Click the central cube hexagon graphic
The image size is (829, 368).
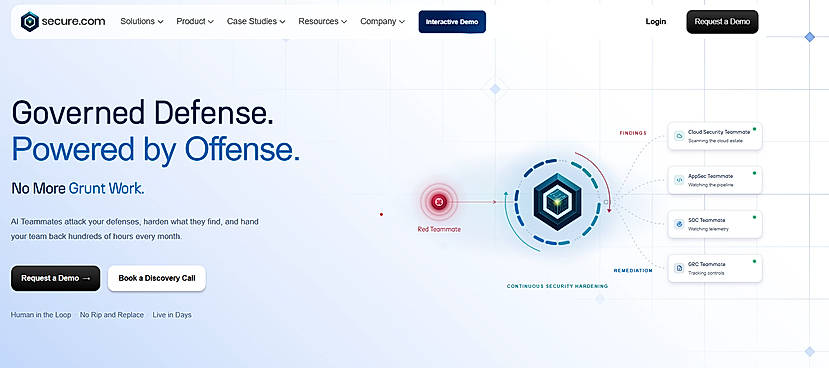[x=557, y=201]
